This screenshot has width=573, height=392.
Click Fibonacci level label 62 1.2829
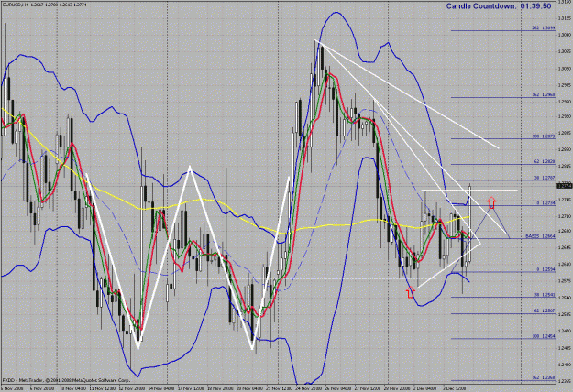(545, 161)
